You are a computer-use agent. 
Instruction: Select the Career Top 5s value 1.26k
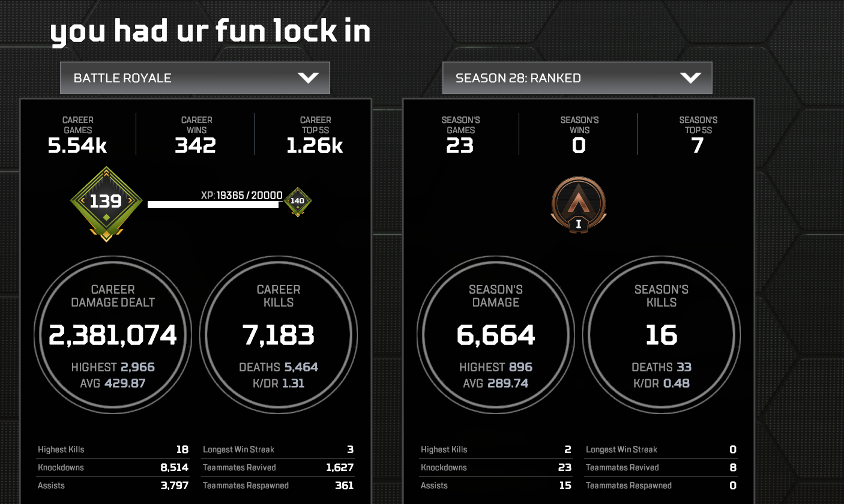[x=315, y=146]
